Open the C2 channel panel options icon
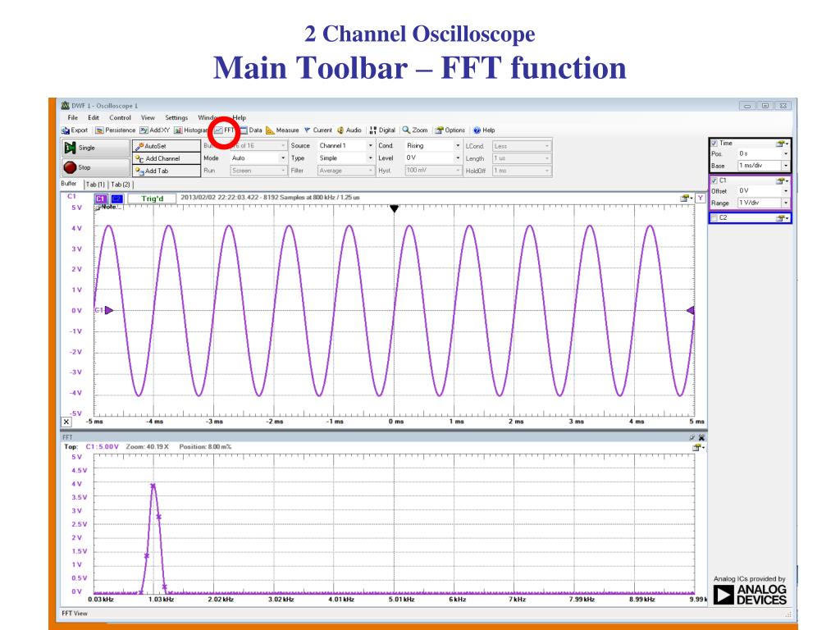 click(x=782, y=218)
